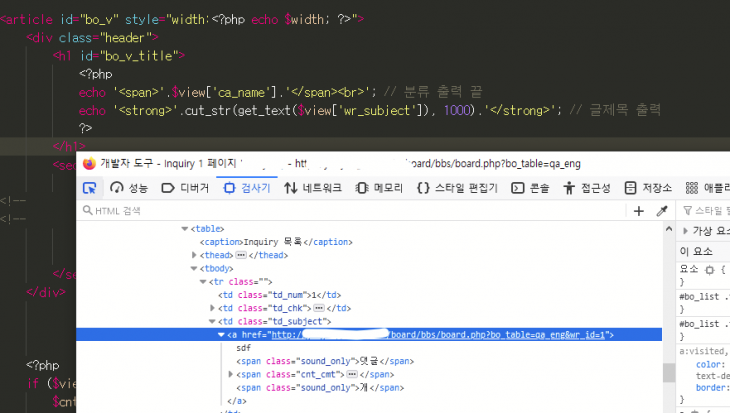Image resolution: width=730 pixels, height=413 pixels.
Task: Click the markup scrollbar up arrow
Action: click(669, 229)
